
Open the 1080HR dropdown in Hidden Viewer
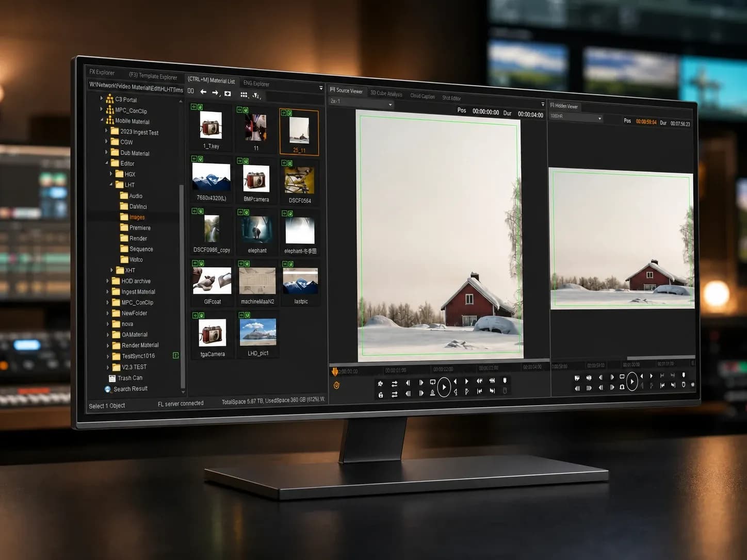[576, 117]
